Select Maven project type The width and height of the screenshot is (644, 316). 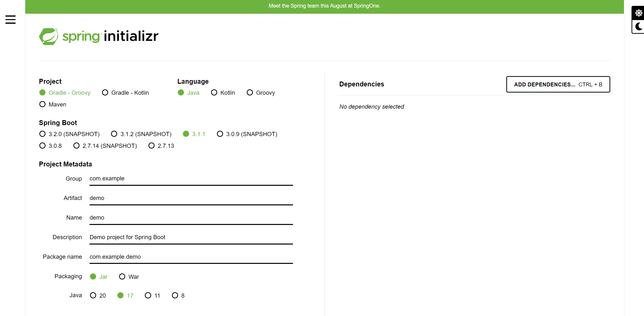tap(53, 104)
